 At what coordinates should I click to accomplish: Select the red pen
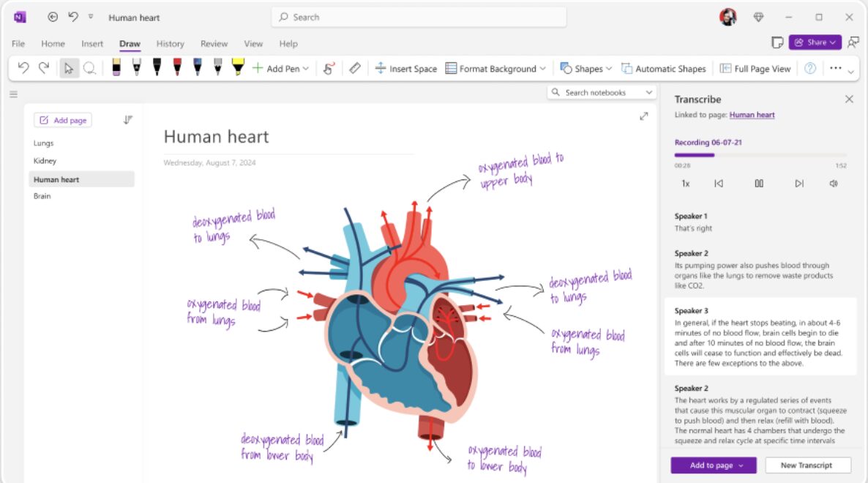[x=177, y=68]
